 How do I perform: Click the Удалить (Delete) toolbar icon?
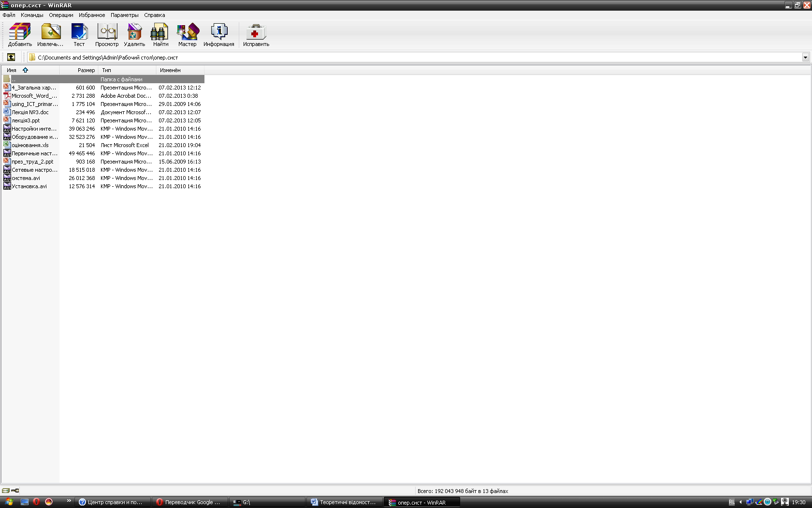pos(134,35)
